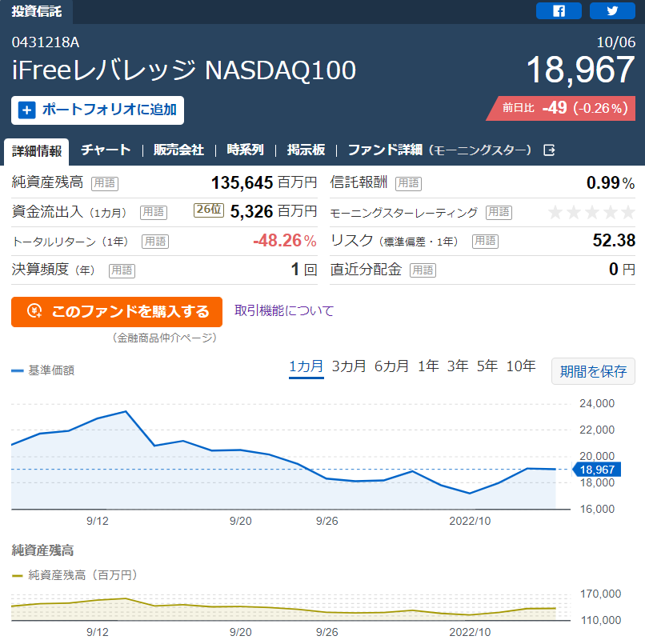645x644 pixels.
Task: Open the external link icon beside ファンド詳細
Action: pos(549,150)
